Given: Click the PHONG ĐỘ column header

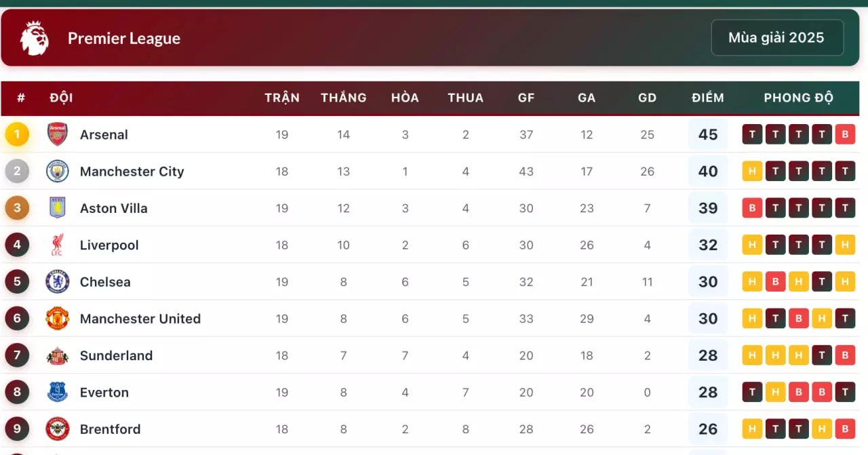Looking at the screenshot, I should point(798,98).
